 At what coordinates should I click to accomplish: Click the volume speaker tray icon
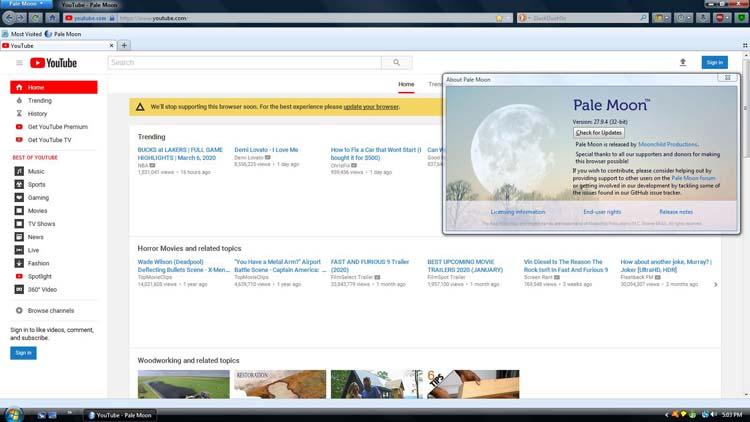point(714,414)
